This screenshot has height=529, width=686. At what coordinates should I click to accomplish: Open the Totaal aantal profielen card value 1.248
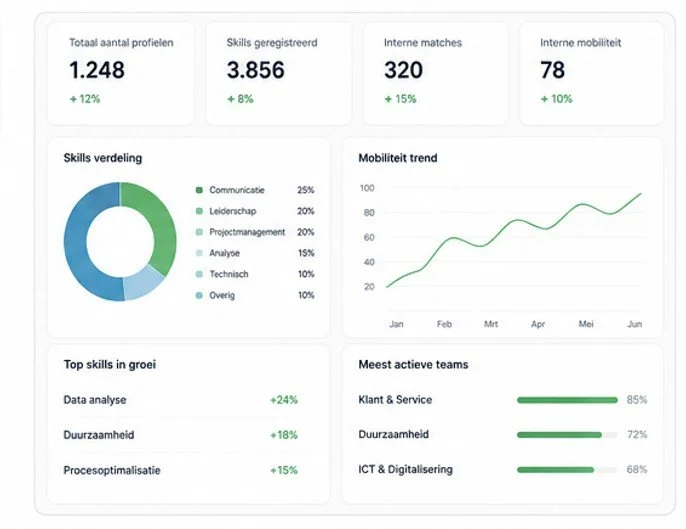coord(97,70)
